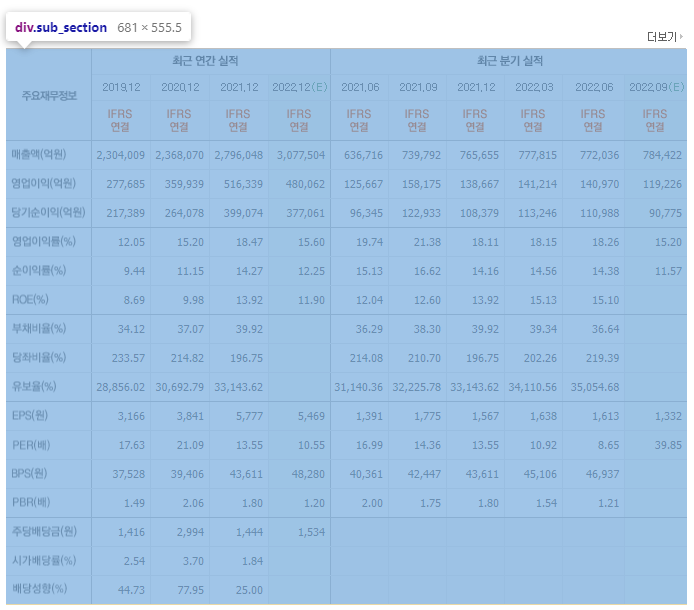The height and width of the screenshot is (610, 694).
Task: Click reserve ratio value 28,856.02
Action: point(120,387)
